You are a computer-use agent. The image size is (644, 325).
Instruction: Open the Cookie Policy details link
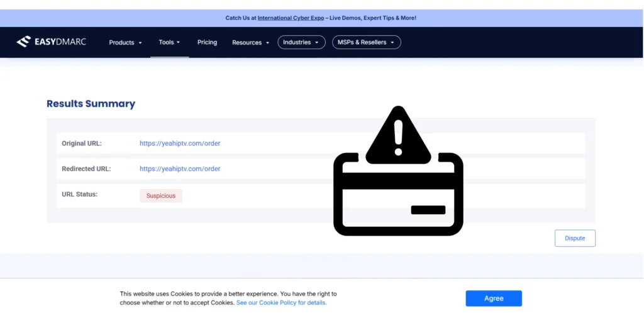click(281, 303)
